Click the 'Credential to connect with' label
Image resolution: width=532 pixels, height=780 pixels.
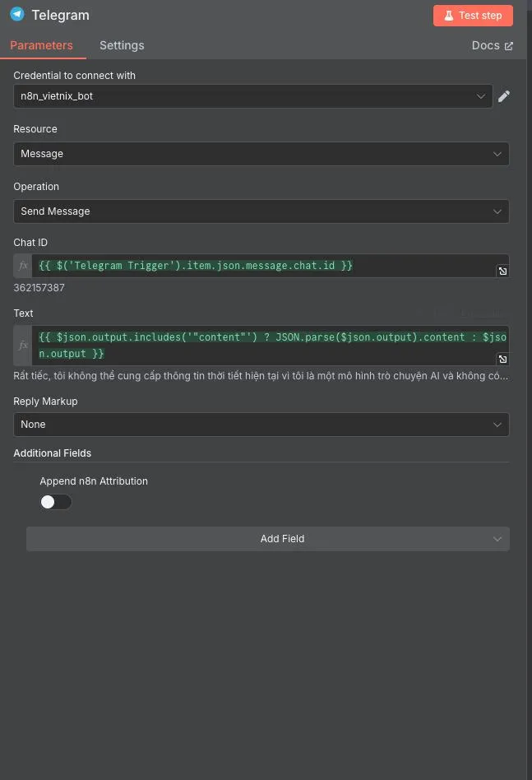pos(74,75)
